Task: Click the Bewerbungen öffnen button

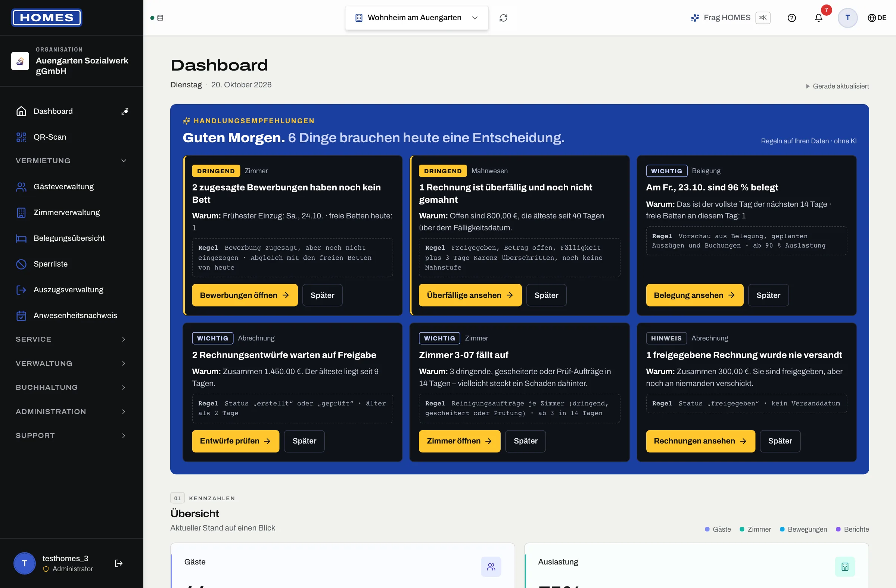Action: click(245, 295)
